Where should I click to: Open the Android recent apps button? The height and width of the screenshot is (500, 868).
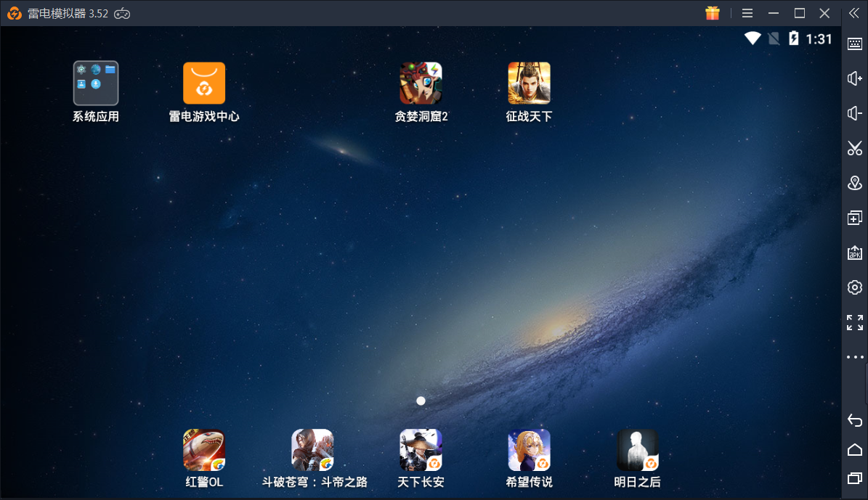click(855, 478)
